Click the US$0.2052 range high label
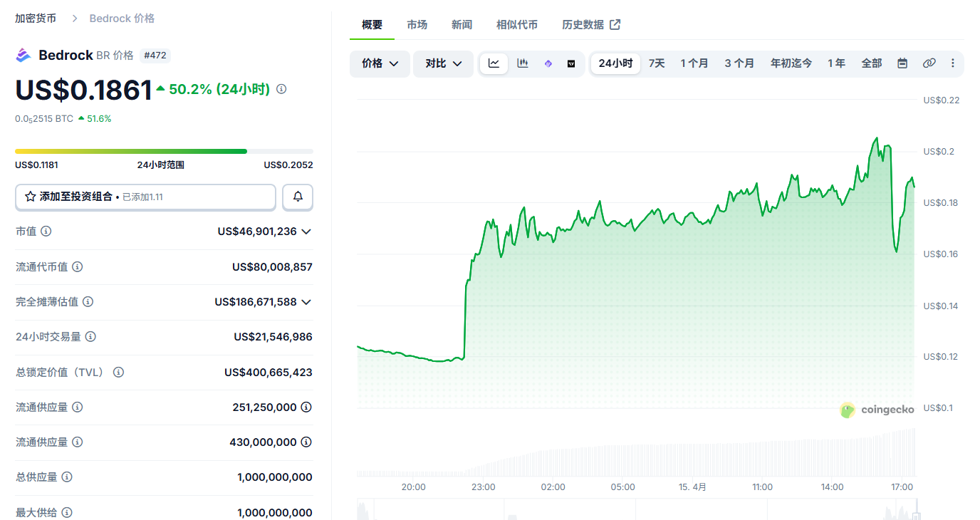Viewport: 980px width, 520px height. pyautogui.click(x=288, y=165)
